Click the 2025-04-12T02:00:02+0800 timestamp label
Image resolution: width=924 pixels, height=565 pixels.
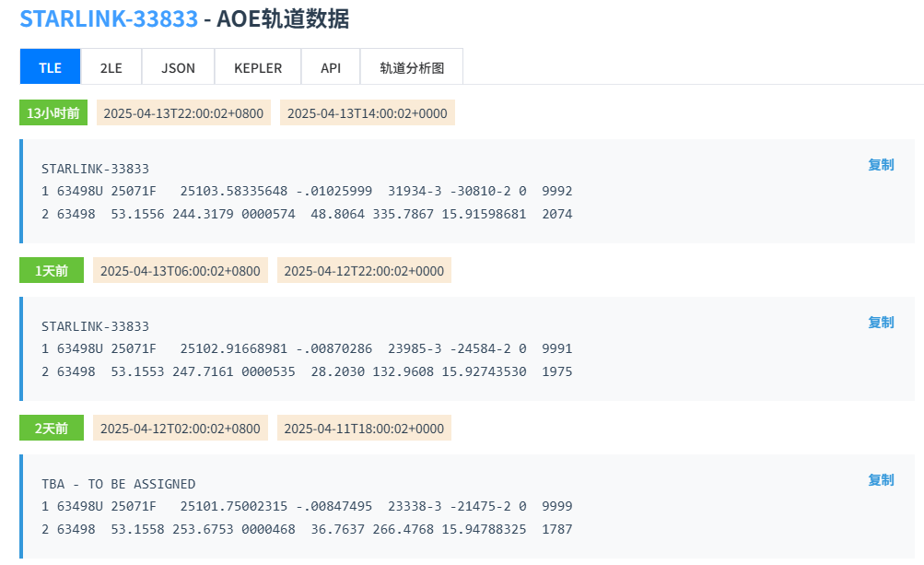tap(181, 429)
